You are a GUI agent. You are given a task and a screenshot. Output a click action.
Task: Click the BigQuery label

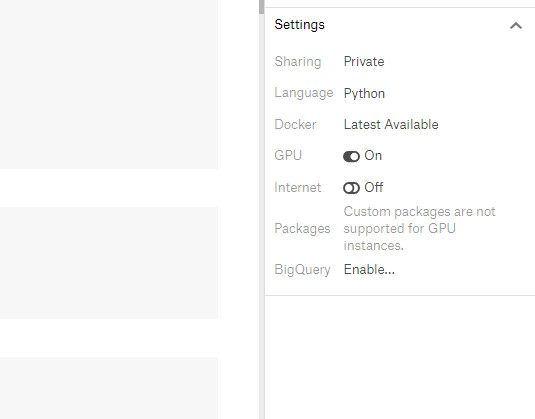(x=302, y=270)
